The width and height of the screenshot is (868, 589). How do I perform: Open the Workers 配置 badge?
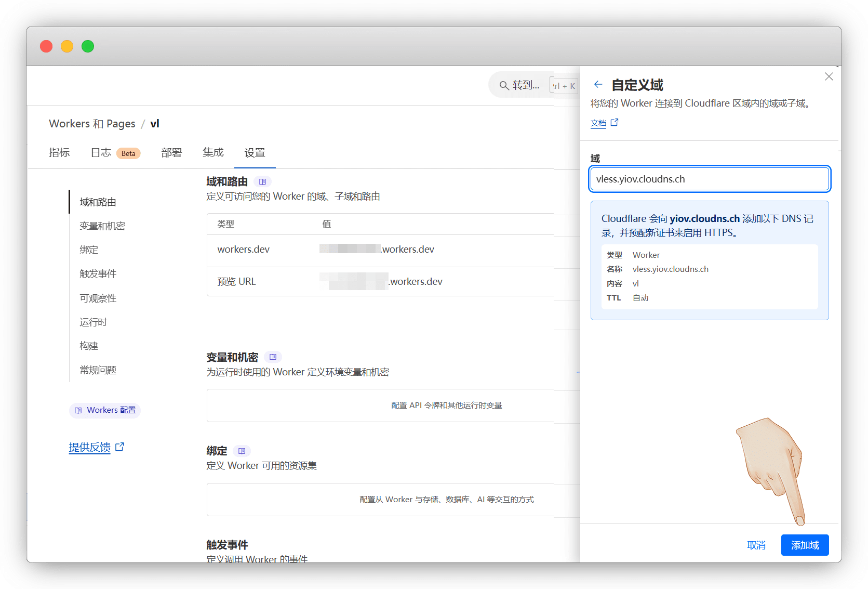[105, 410]
